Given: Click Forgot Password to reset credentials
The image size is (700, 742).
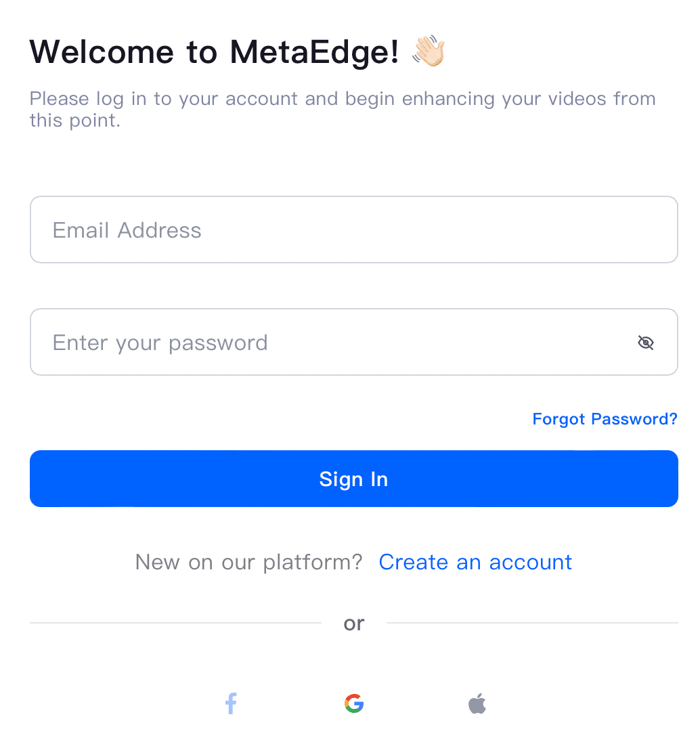Looking at the screenshot, I should click(605, 418).
